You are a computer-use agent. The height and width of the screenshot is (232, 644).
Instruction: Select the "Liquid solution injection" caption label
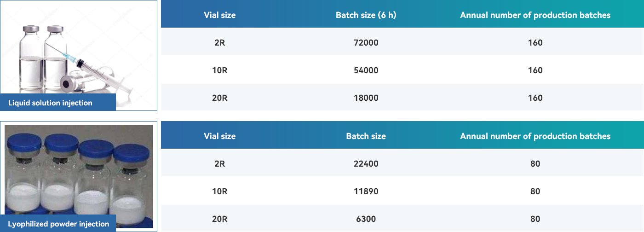click(x=50, y=103)
